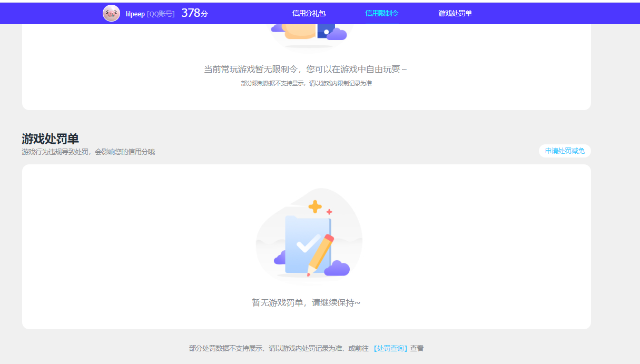Image resolution: width=640 pixels, height=364 pixels.
Task: Open the 【处罚查询】 link
Action: [x=390, y=348]
